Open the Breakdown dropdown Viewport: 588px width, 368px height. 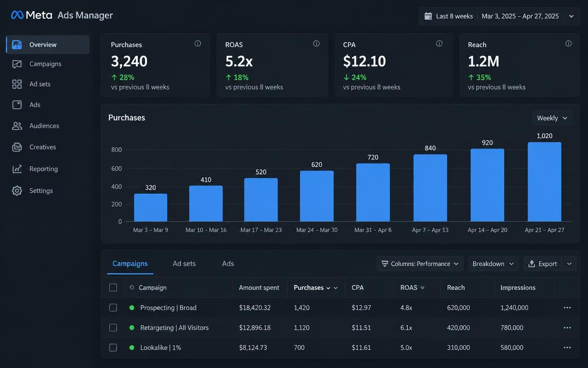click(493, 264)
